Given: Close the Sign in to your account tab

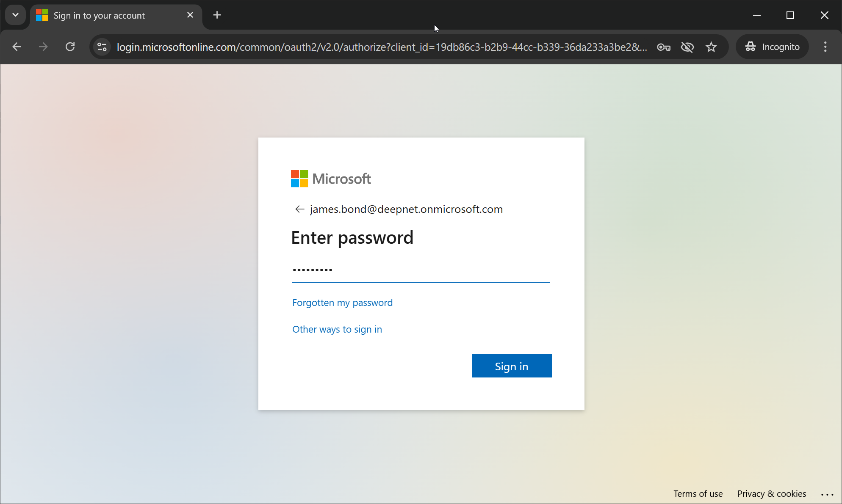Looking at the screenshot, I should click(190, 15).
